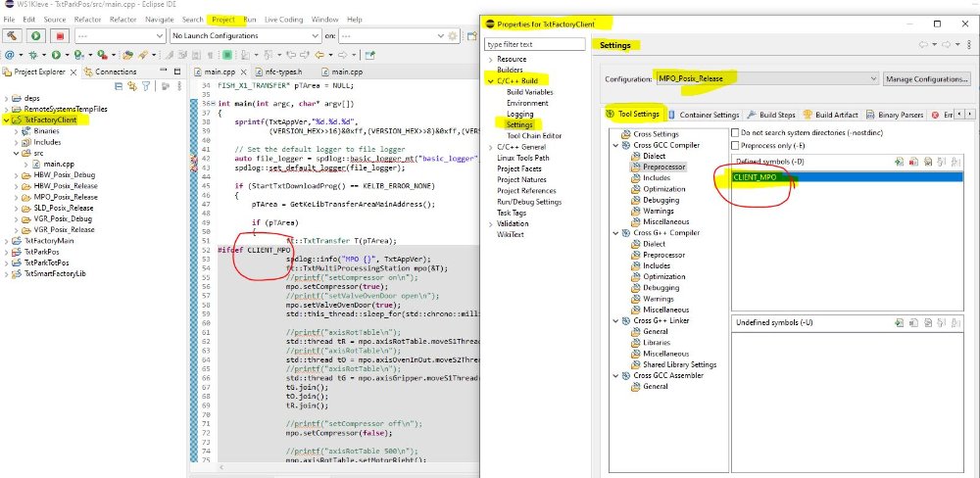
Task: Collapse the TxtFactoryClient project node
Action: pos(6,119)
